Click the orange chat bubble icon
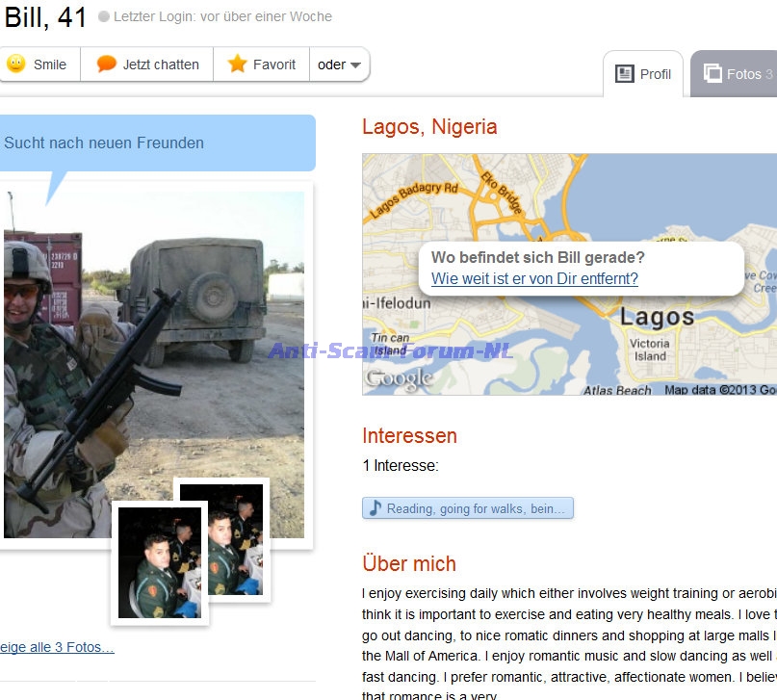The image size is (777, 700). [x=106, y=64]
